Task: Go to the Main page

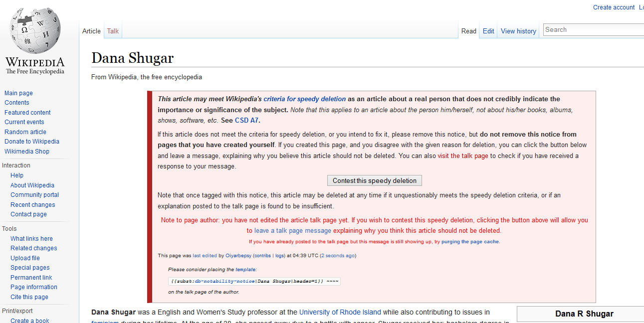Action: point(18,93)
